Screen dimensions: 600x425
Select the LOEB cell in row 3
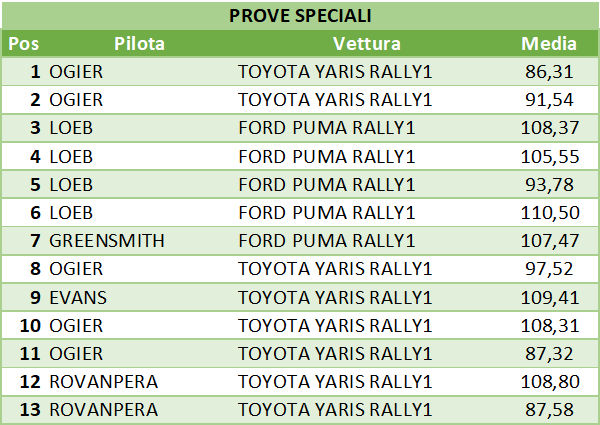[x=71, y=128]
